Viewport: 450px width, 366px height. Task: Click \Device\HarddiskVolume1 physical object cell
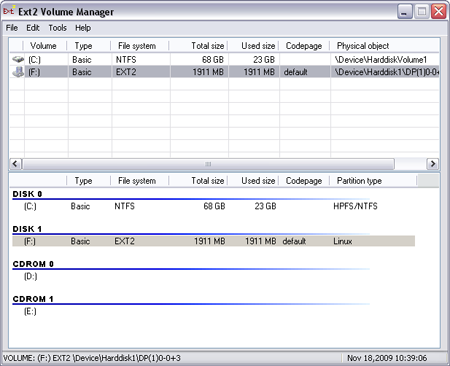[x=381, y=60]
